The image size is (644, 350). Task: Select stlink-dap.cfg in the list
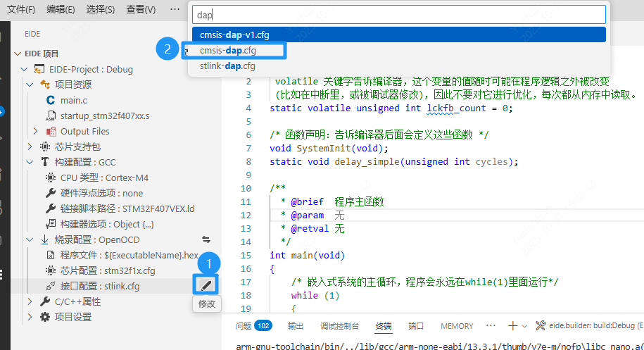(227, 66)
